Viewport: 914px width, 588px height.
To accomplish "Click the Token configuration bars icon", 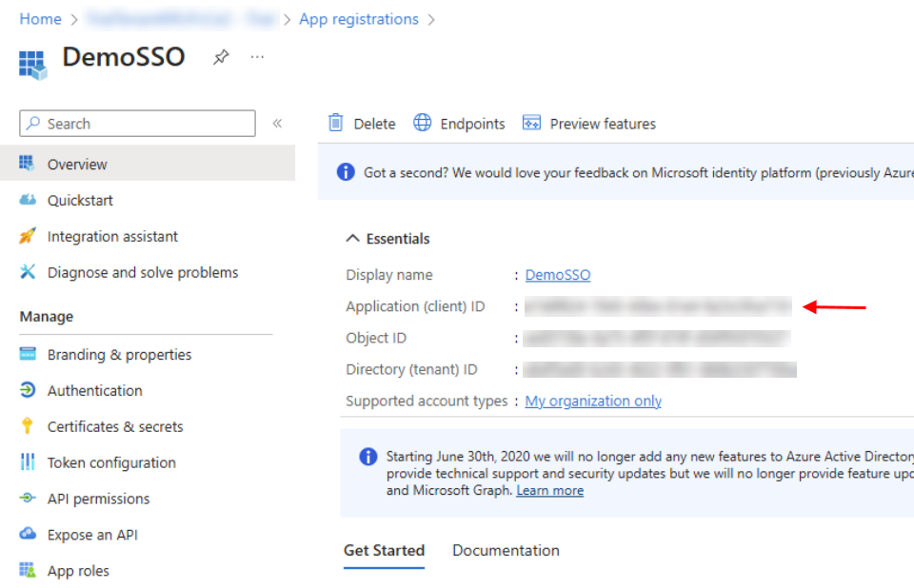I will pyautogui.click(x=28, y=462).
